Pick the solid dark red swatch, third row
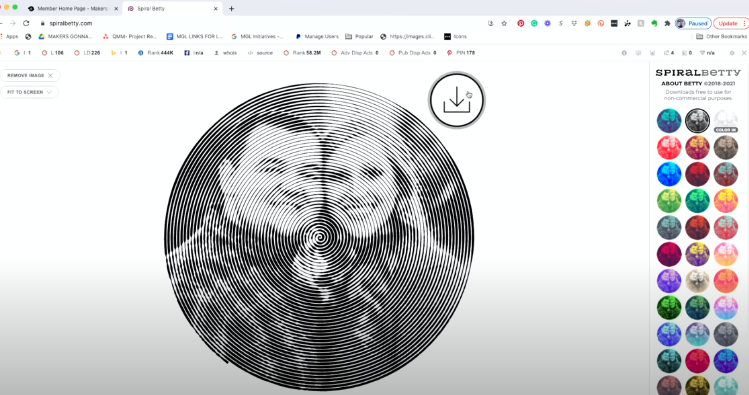This screenshot has height=395, width=749. click(697, 174)
